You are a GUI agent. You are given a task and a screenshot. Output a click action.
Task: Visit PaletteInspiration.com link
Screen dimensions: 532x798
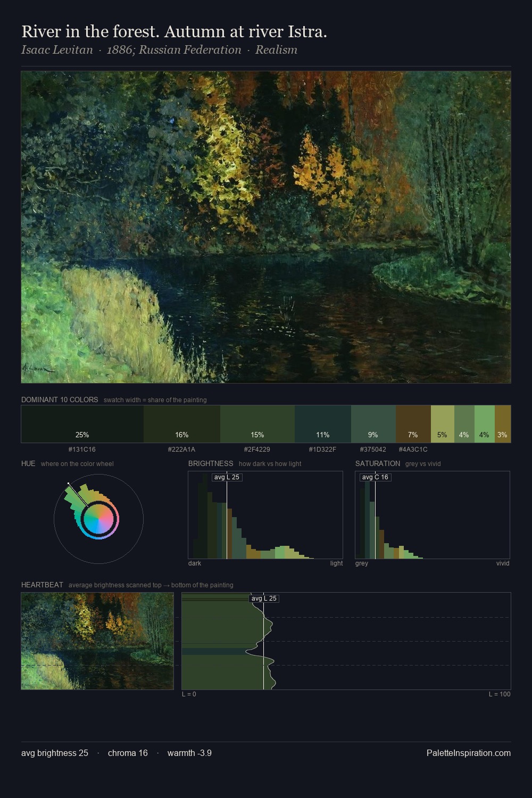coord(469,753)
